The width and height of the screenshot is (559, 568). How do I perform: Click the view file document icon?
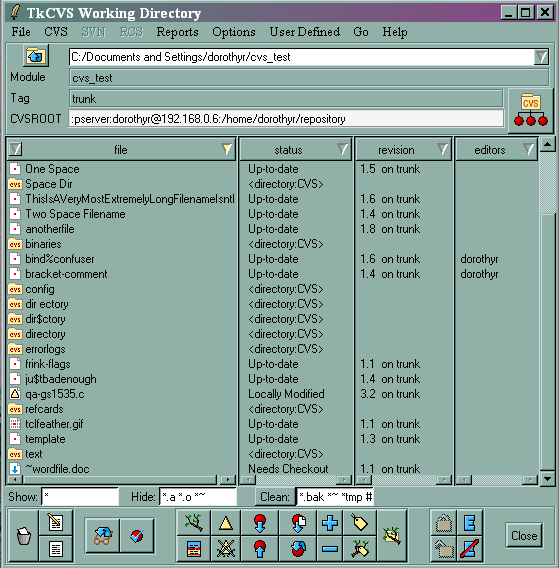[55, 549]
